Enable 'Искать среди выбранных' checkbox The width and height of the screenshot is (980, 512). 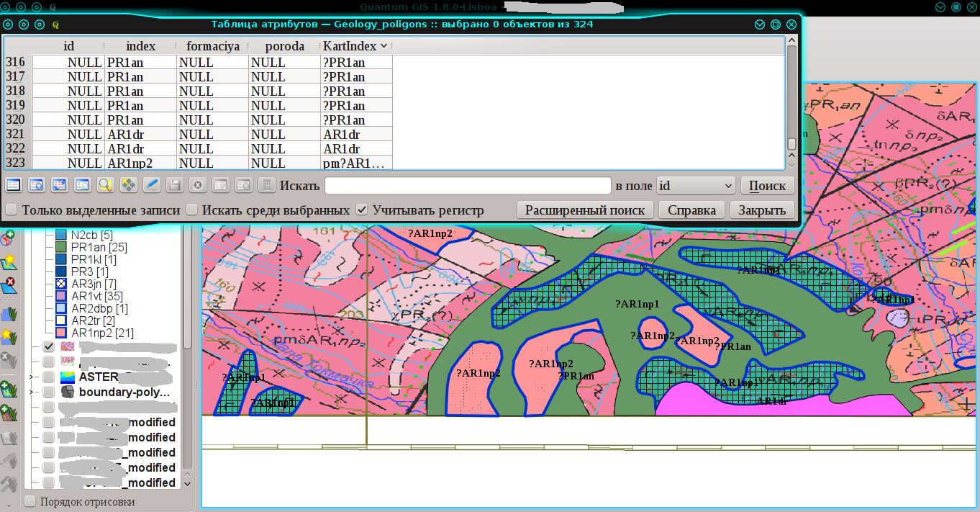pos(192,210)
